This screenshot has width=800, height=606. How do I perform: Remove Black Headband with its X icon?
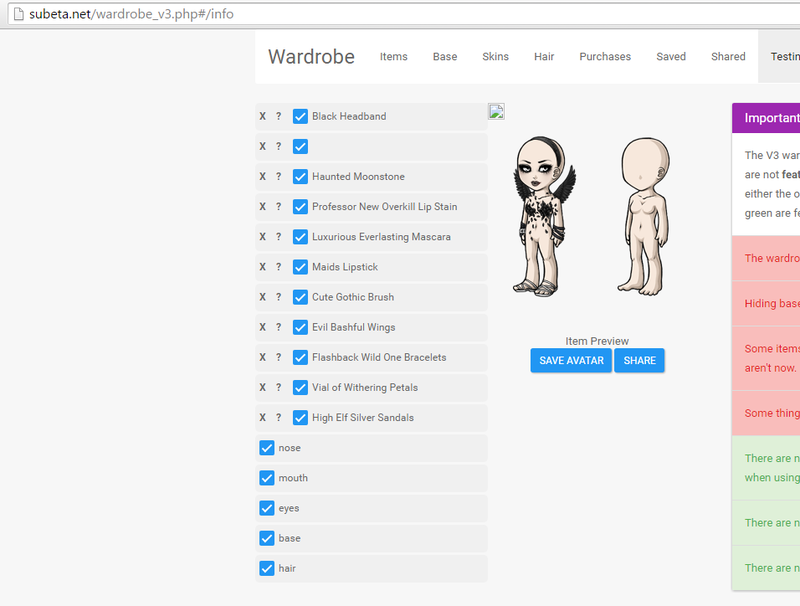click(262, 117)
